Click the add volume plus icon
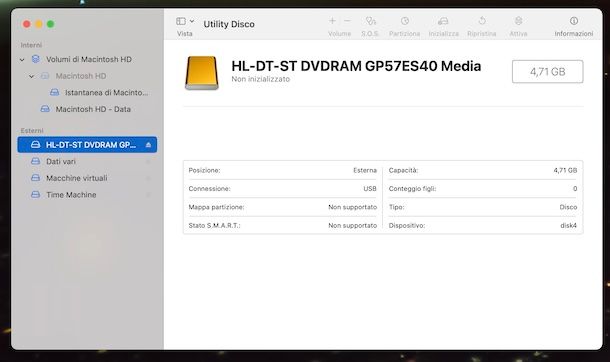Viewport: 610px width, 362px height. [332, 21]
